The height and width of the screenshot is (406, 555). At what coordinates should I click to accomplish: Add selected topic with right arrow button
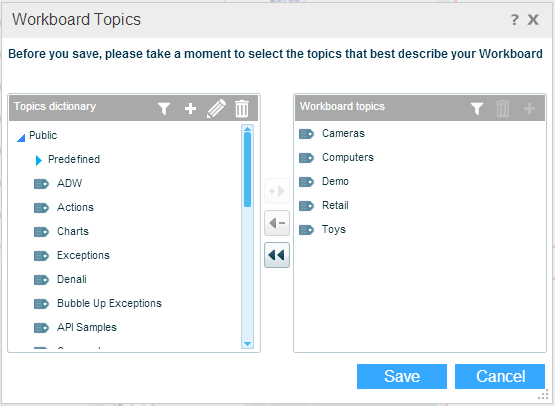[x=277, y=191]
